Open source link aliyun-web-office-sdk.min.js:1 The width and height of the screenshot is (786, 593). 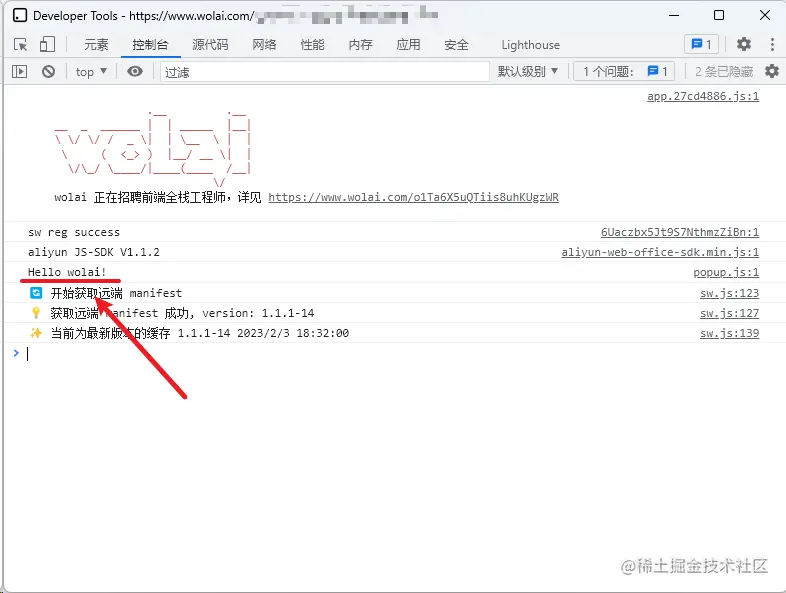(x=660, y=253)
